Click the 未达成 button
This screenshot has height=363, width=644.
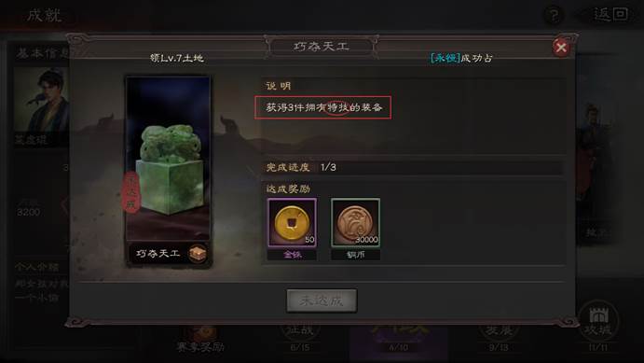(322, 300)
